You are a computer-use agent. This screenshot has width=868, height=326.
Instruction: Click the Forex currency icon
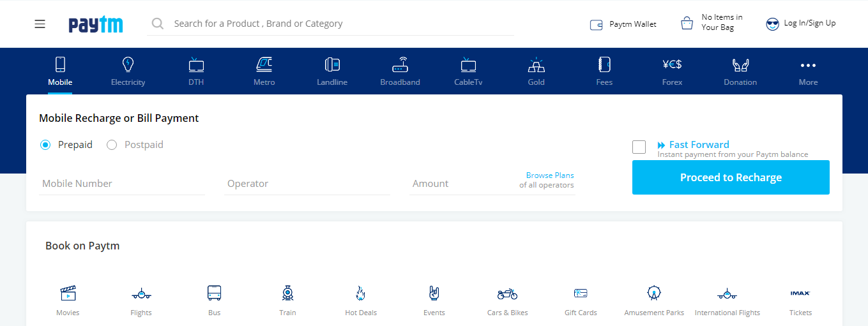click(x=672, y=64)
